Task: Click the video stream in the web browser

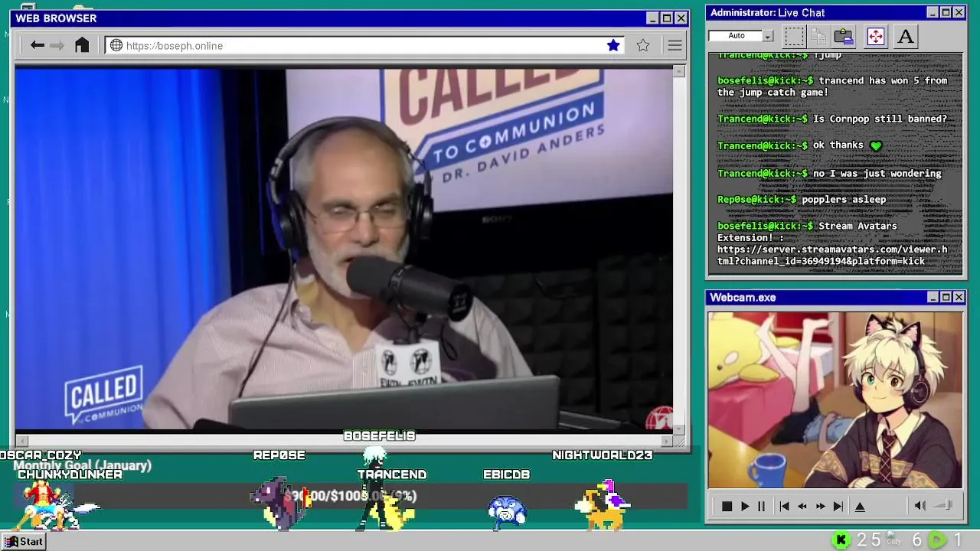Action: [344, 249]
